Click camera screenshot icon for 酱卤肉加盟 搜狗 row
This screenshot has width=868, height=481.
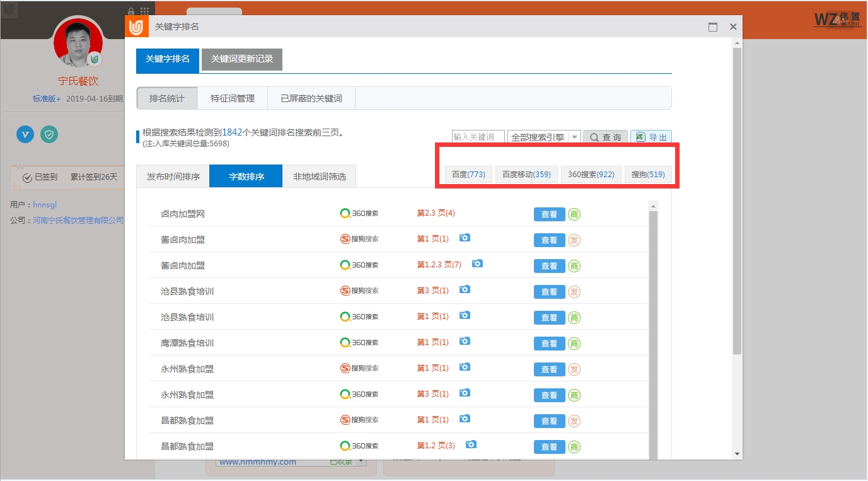(x=465, y=238)
